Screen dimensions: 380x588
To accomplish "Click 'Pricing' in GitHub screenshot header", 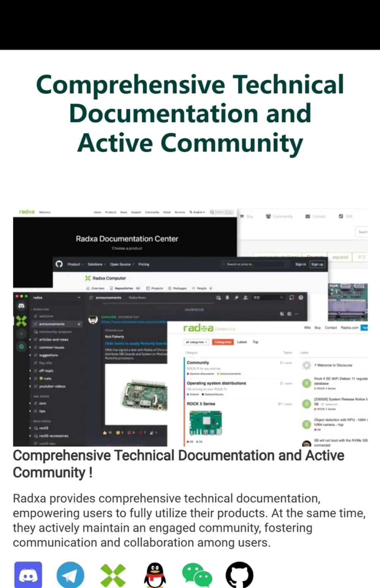I will (x=144, y=264).
